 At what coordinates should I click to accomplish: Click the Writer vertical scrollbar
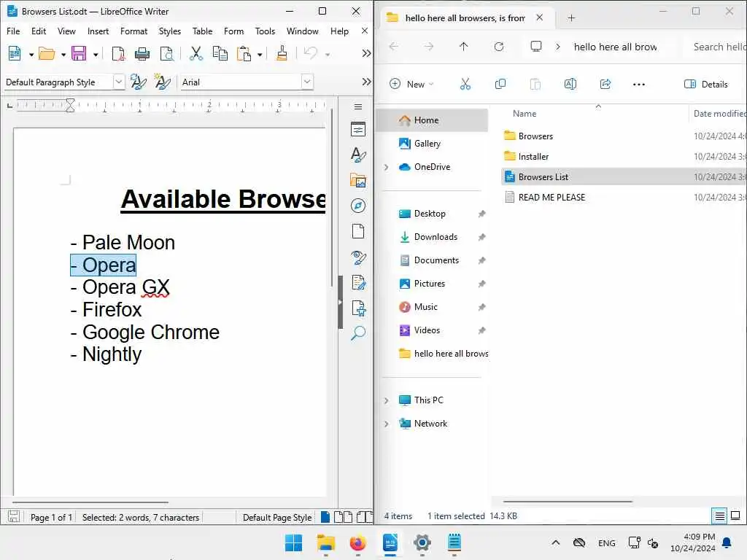332,198
